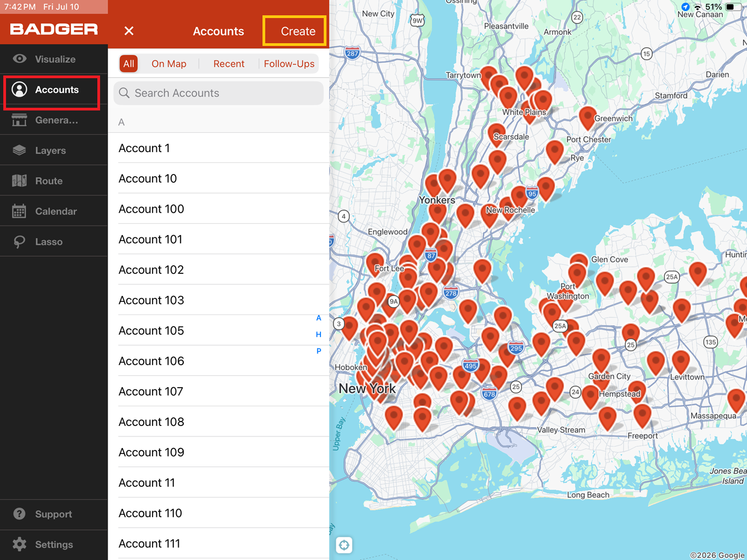Click the Route map icon
The height and width of the screenshot is (560, 747).
(19, 180)
